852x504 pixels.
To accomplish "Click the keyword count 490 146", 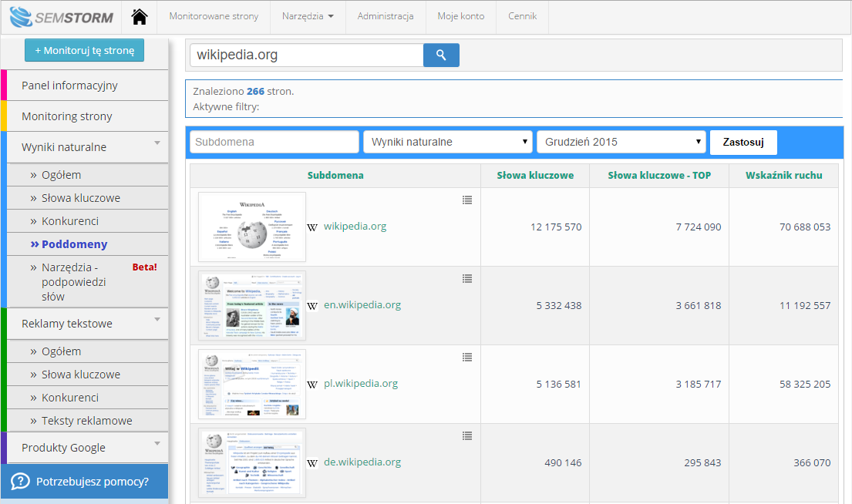I will coord(563,463).
